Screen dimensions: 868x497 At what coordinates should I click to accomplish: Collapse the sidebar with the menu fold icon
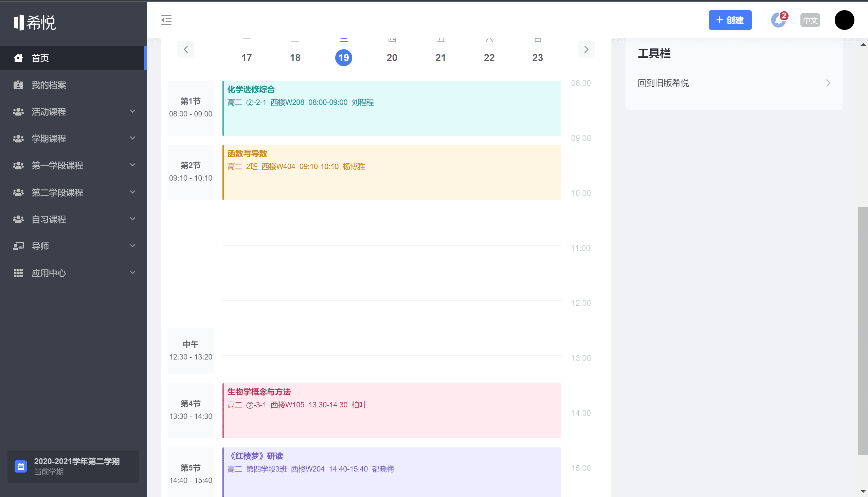[x=166, y=20]
